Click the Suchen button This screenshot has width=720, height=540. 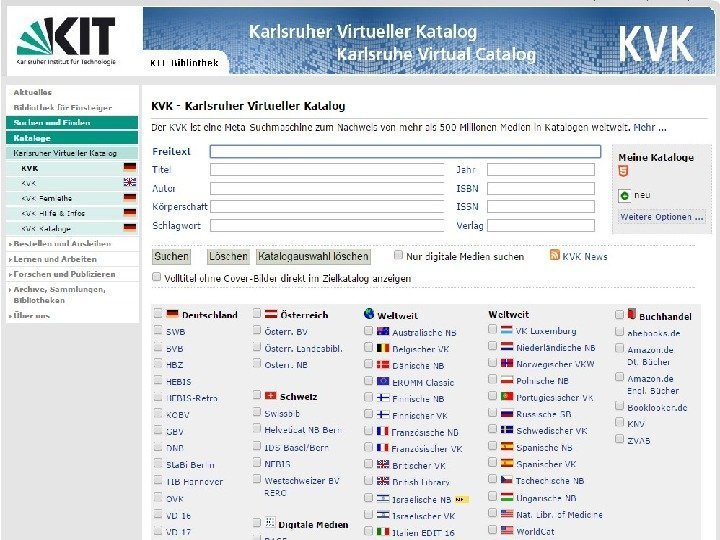[171, 256]
